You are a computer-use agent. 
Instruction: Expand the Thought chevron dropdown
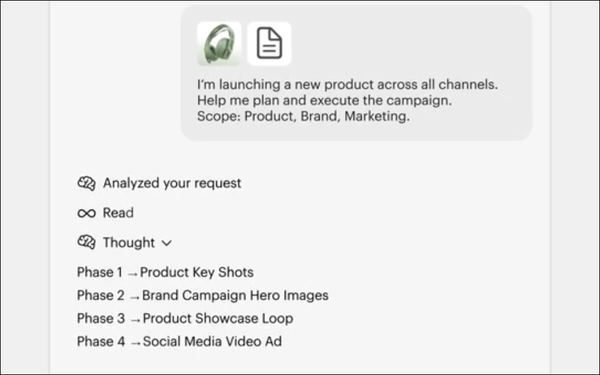(167, 243)
